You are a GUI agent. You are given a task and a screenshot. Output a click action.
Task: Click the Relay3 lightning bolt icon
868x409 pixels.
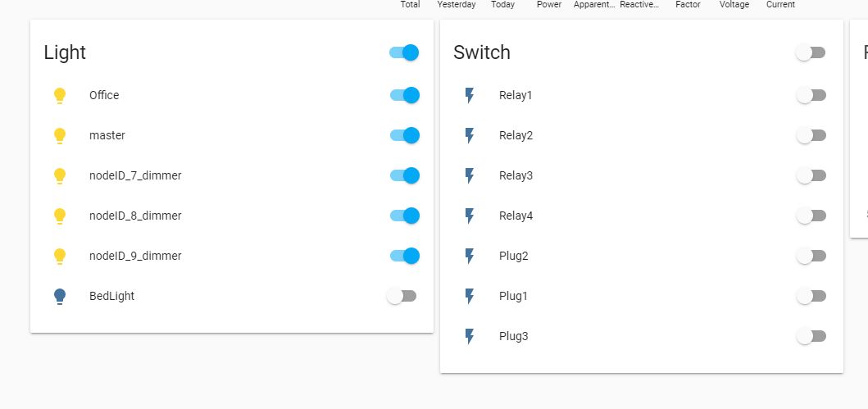[469, 176]
